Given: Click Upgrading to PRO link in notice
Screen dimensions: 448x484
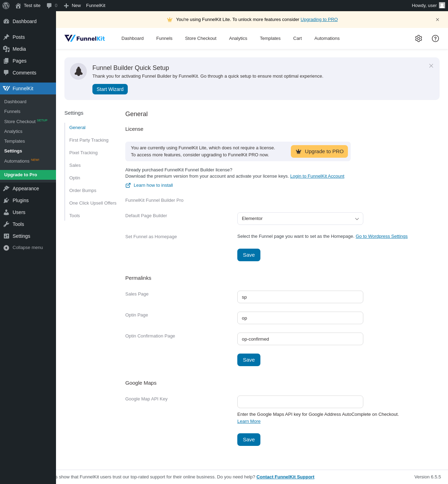Looking at the screenshot, I should pyautogui.click(x=319, y=20).
